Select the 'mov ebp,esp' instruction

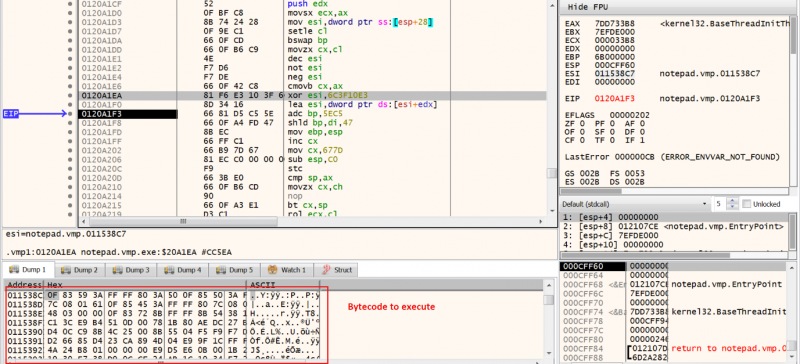point(312,132)
